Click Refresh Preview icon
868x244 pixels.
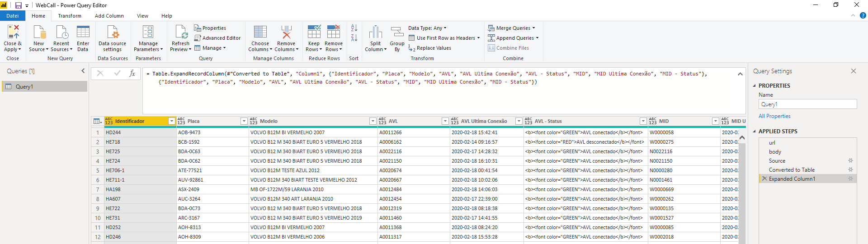(181, 32)
